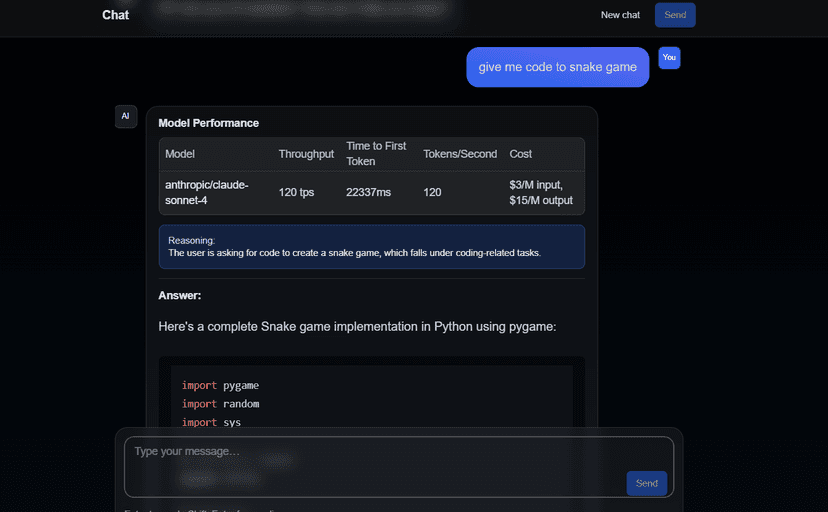828x512 pixels.
Task: Click the 120 tps throughput value
Action: [x=296, y=193]
